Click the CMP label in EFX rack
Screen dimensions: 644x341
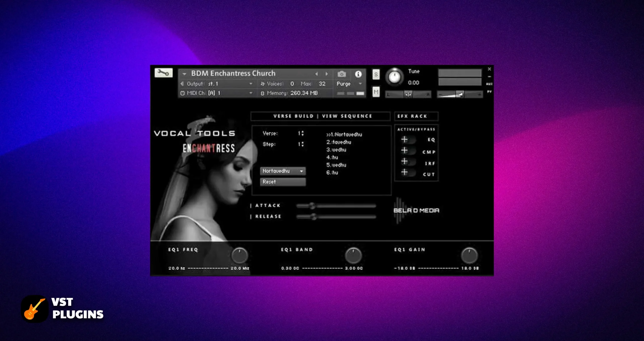point(429,152)
